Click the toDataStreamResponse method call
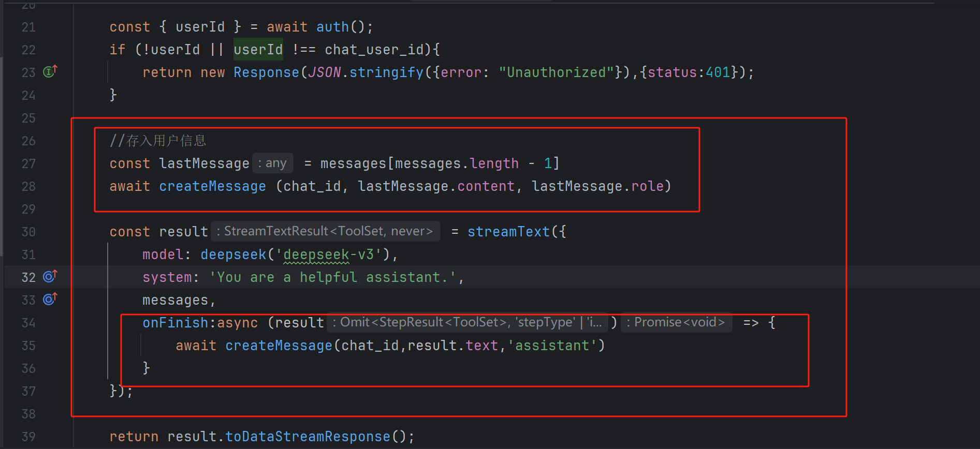This screenshot has height=449, width=980. pos(308,437)
